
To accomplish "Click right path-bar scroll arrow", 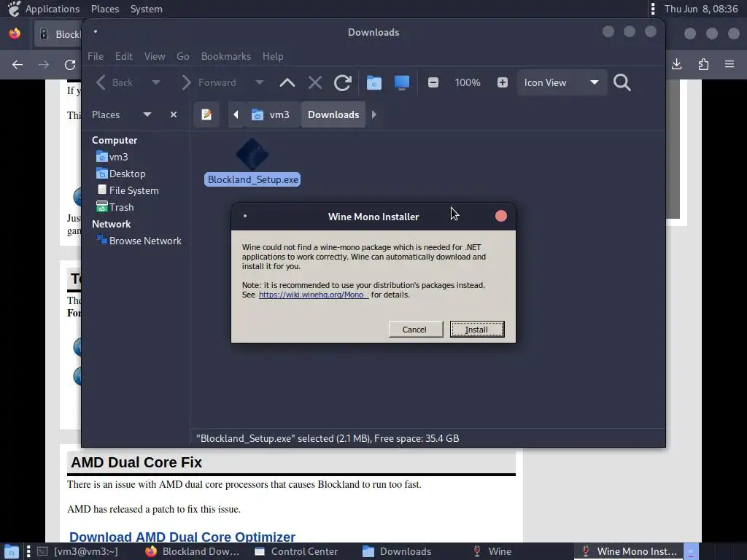I will click(x=374, y=114).
